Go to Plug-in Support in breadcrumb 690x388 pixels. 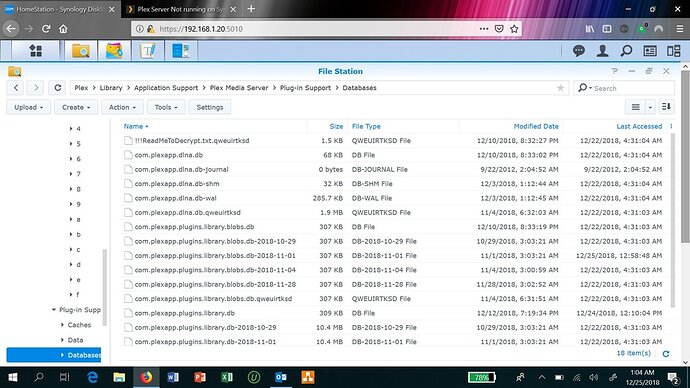click(305, 88)
